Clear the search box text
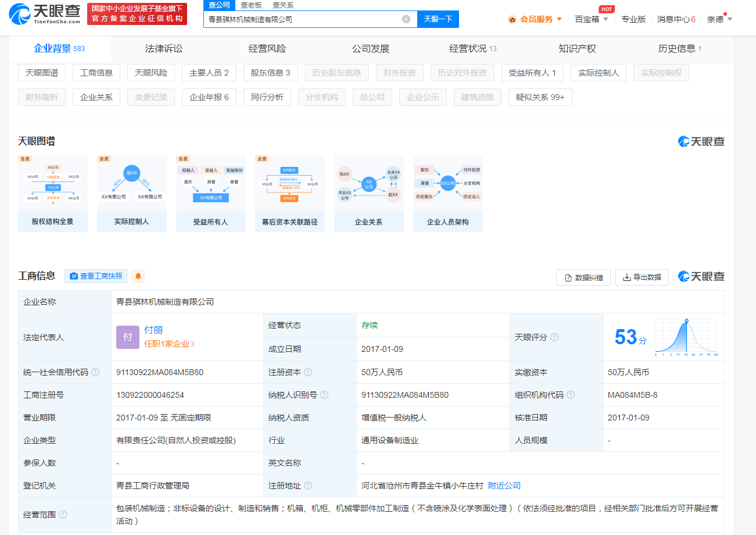756x535 pixels. tap(406, 19)
